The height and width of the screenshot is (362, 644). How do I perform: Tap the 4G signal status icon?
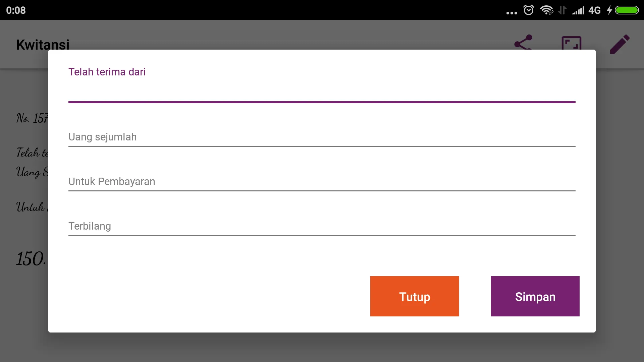(598, 10)
